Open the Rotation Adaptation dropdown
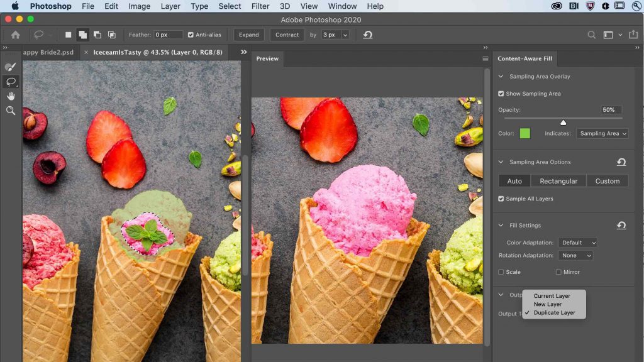This screenshot has width=644, height=362. [x=576, y=256]
